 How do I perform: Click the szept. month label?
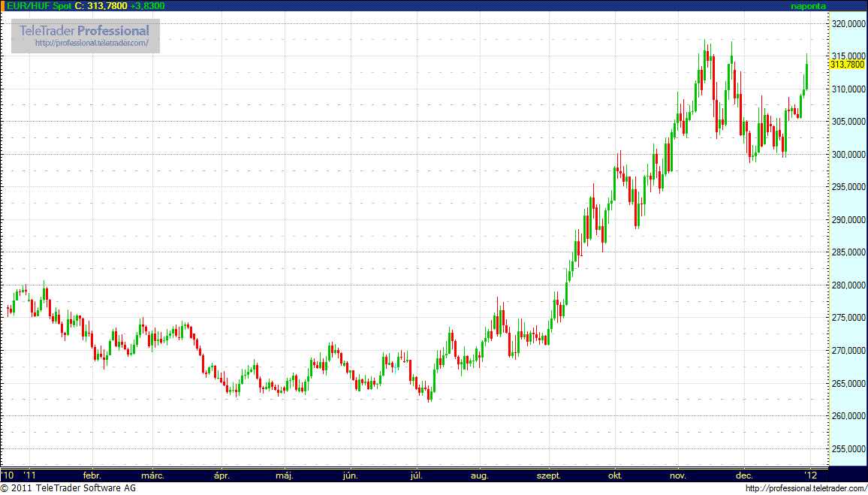click(x=550, y=475)
